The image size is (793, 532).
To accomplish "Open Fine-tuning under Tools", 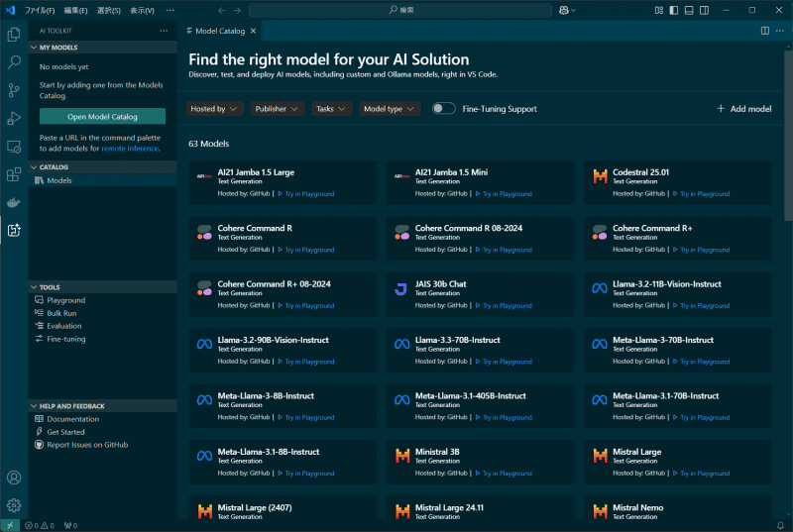I will pos(103,339).
